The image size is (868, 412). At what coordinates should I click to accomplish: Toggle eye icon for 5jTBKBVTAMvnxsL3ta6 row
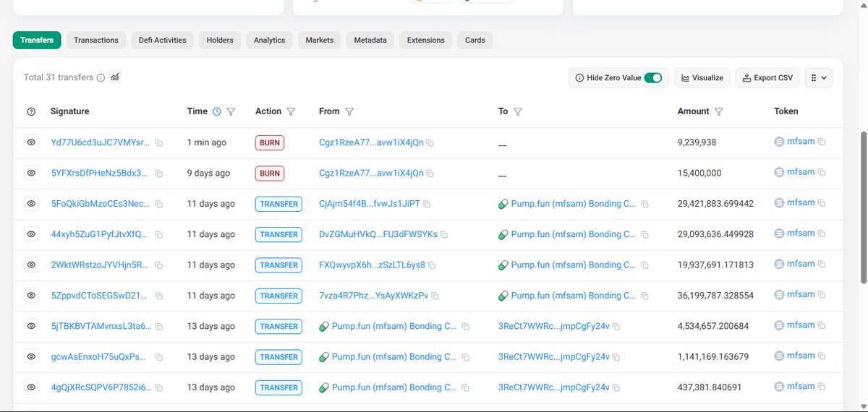tap(31, 326)
